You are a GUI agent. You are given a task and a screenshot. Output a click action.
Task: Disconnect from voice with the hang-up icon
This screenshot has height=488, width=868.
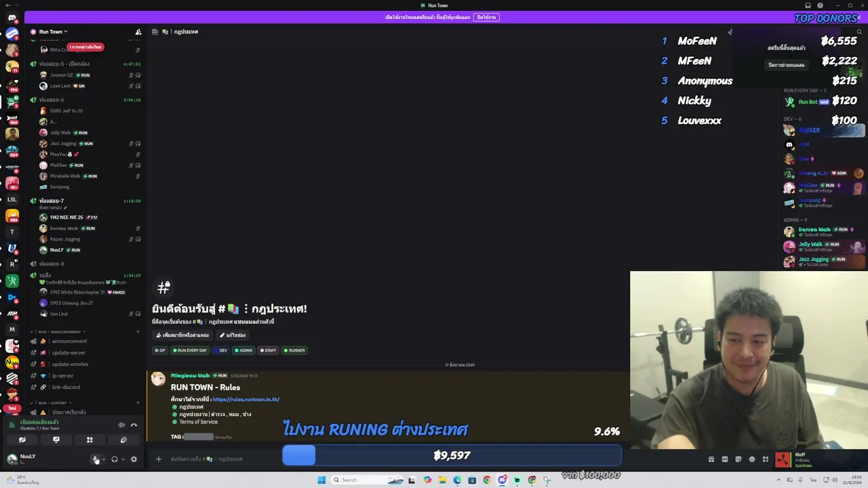pos(134,425)
